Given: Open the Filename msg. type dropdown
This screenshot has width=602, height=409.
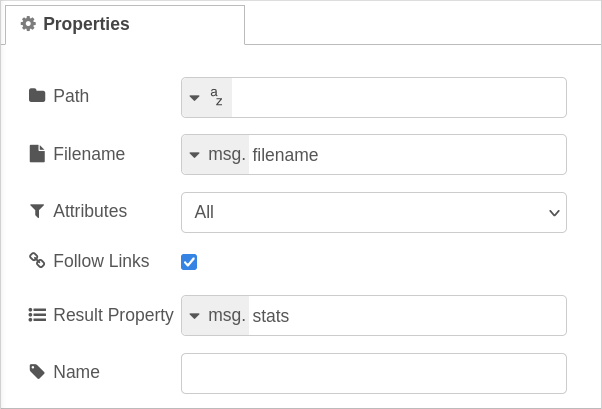Looking at the screenshot, I should [x=215, y=155].
